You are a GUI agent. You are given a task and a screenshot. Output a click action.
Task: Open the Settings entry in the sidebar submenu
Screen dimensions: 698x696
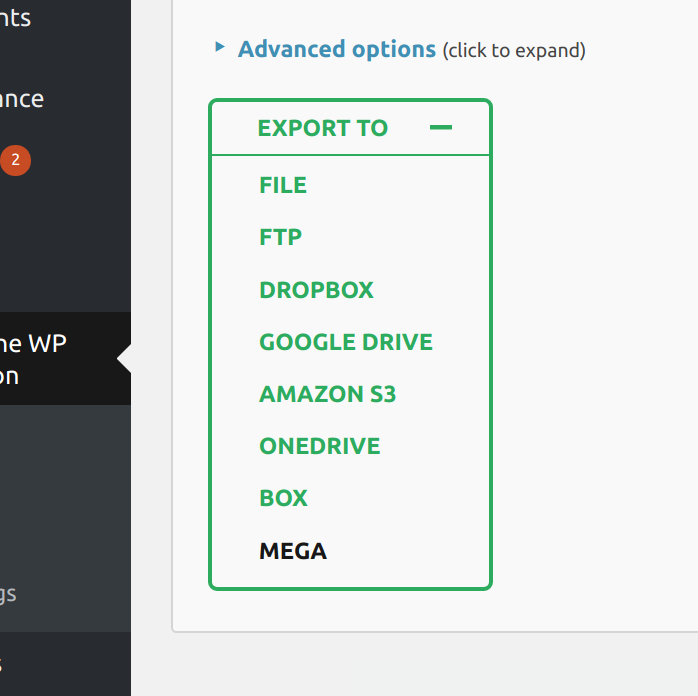(x=8, y=594)
